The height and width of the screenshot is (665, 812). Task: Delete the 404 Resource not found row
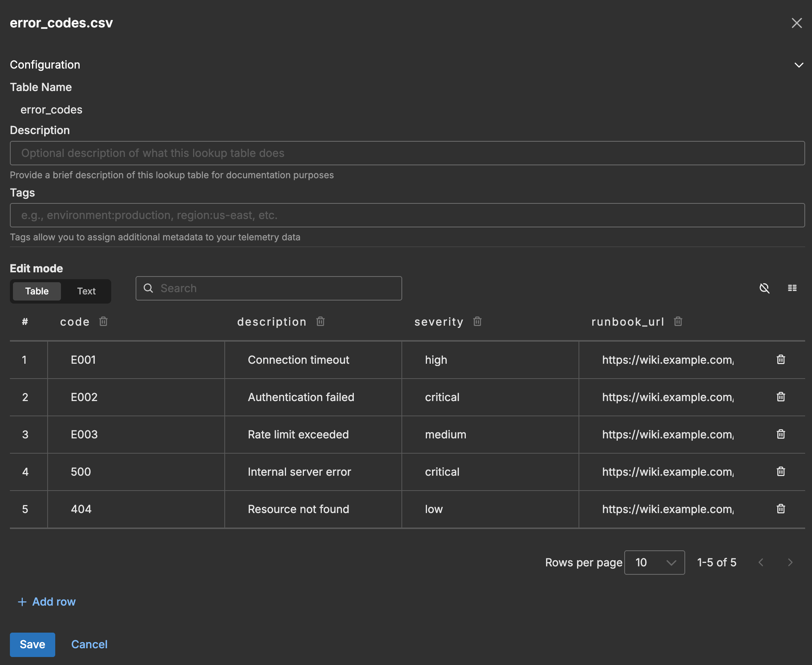(x=781, y=509)
